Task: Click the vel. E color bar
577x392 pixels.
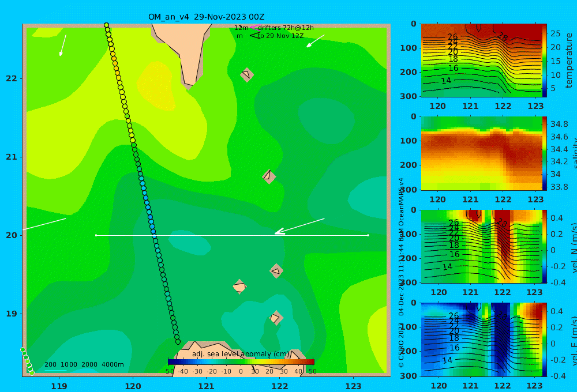Action: click(545, 340)
